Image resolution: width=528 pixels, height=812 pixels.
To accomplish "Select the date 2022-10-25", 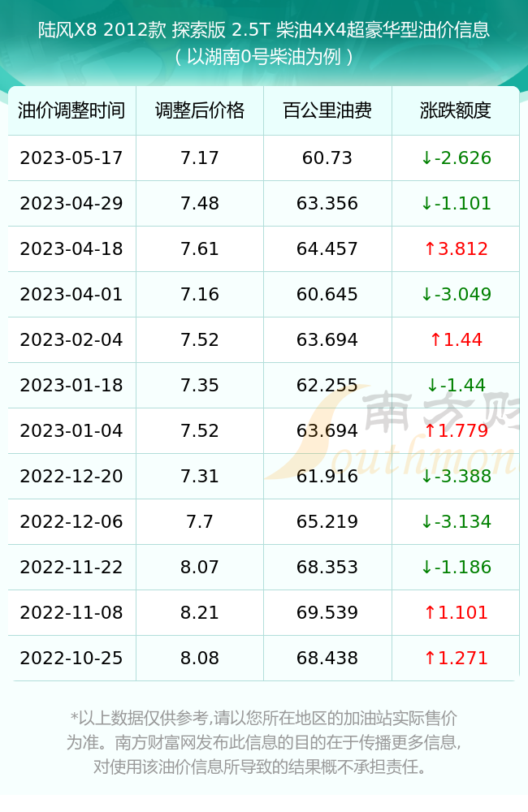I will (x=71, y=659).
